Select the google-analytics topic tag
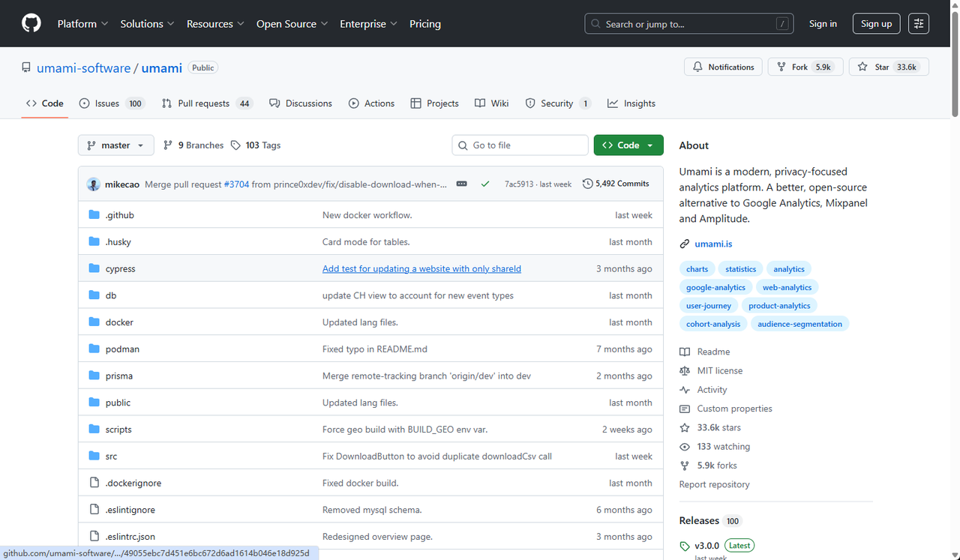960x560 pixels. click(715, 287)
